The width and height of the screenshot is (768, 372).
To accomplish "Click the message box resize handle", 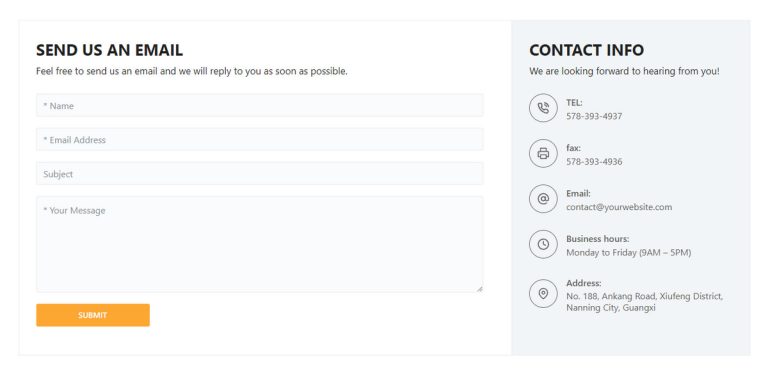I will tap(480, 289).
